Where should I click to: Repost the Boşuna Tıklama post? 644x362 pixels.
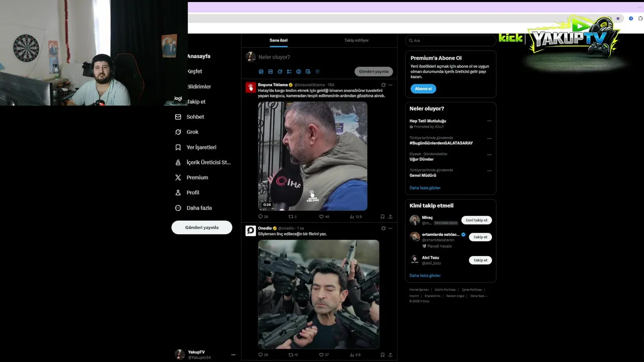(x=293, y=217)
